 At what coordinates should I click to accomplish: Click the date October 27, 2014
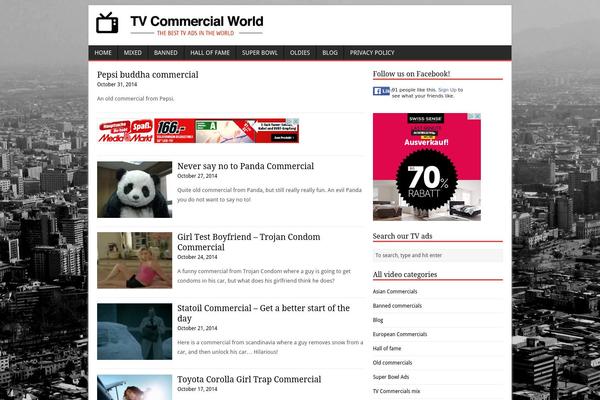[x=197, y=176]
